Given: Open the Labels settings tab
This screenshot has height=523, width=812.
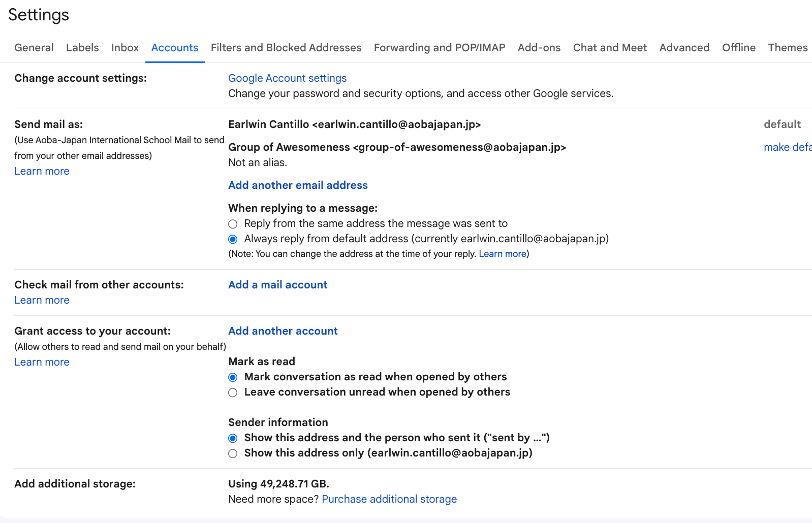Looking at the screenshot, I should (82, 48).
